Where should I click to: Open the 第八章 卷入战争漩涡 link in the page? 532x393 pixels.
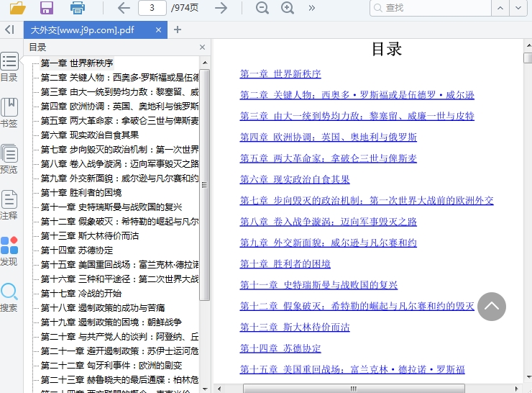click(328, 222)
